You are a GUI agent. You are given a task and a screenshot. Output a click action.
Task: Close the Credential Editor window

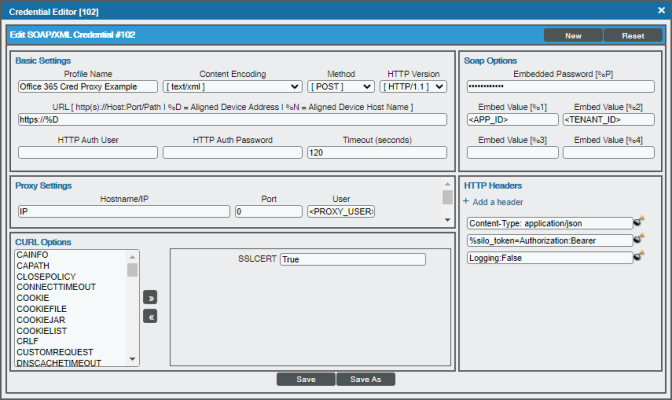(x=661, y=10)
